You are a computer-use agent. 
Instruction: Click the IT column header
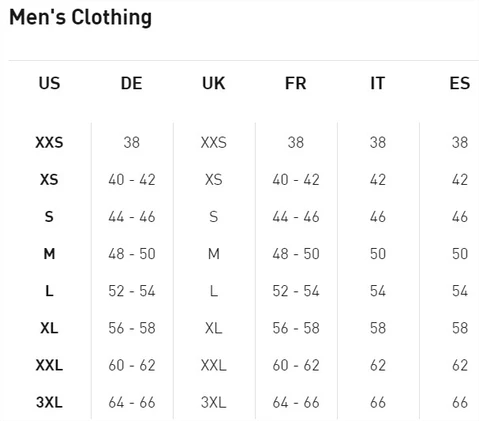(x=378, y=83)
